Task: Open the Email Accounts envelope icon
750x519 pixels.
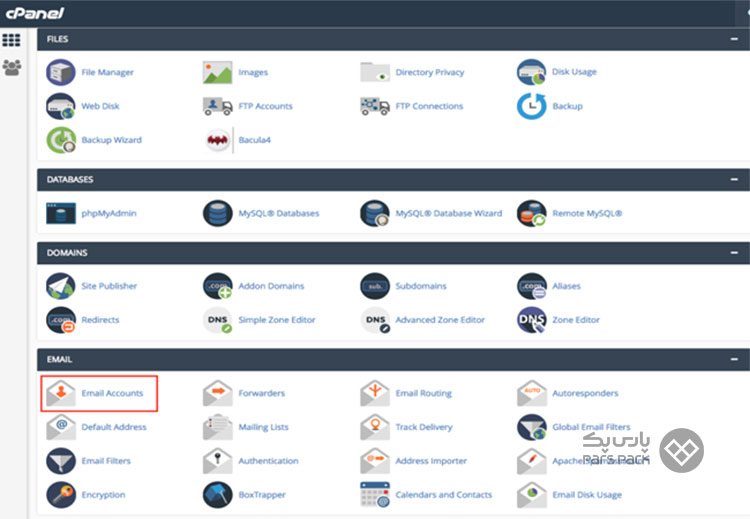Action: coord(61,393)
